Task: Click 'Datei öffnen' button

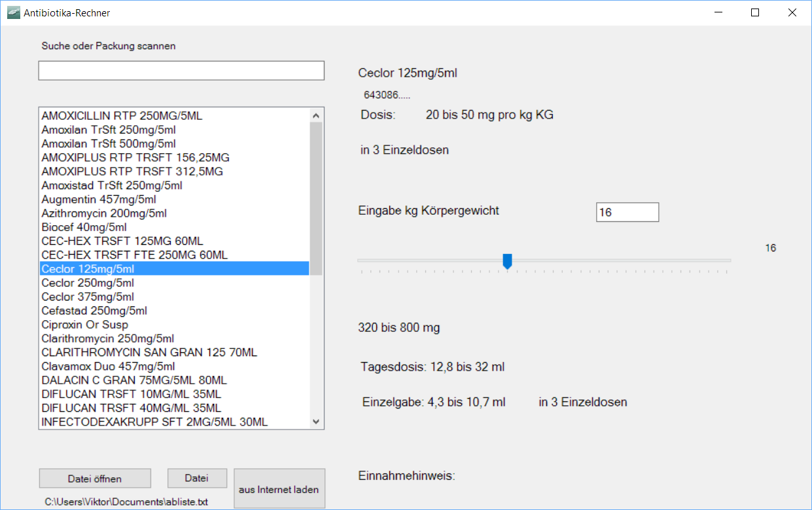Action: [95, 479]
